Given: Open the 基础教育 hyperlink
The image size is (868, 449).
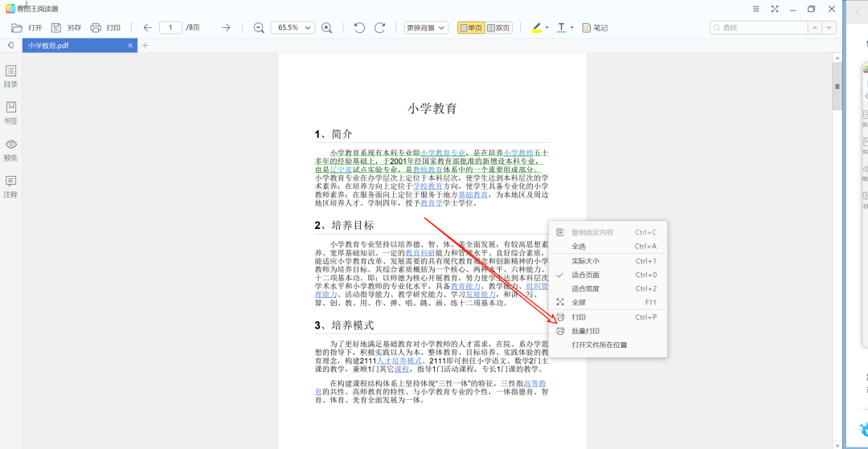Looking at the screenshot, I should point(473,194).
